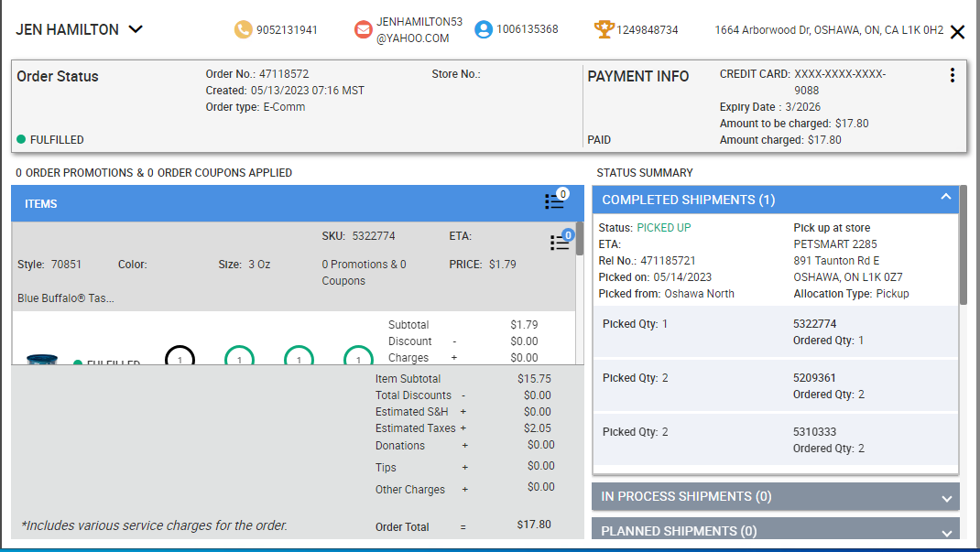
Task: Click the gold loyalty trophy icon
Action: click(604, 29)
